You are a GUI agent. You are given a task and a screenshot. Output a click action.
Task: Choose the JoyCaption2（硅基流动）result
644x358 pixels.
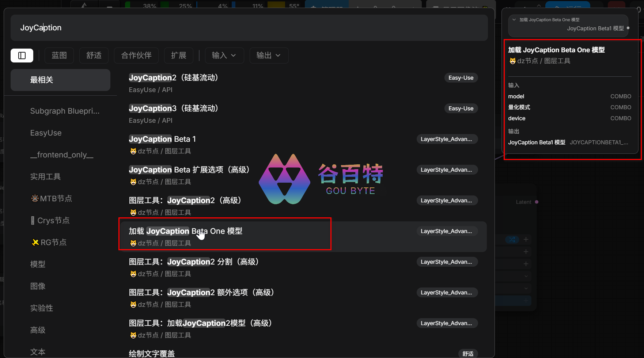(303, 83)
